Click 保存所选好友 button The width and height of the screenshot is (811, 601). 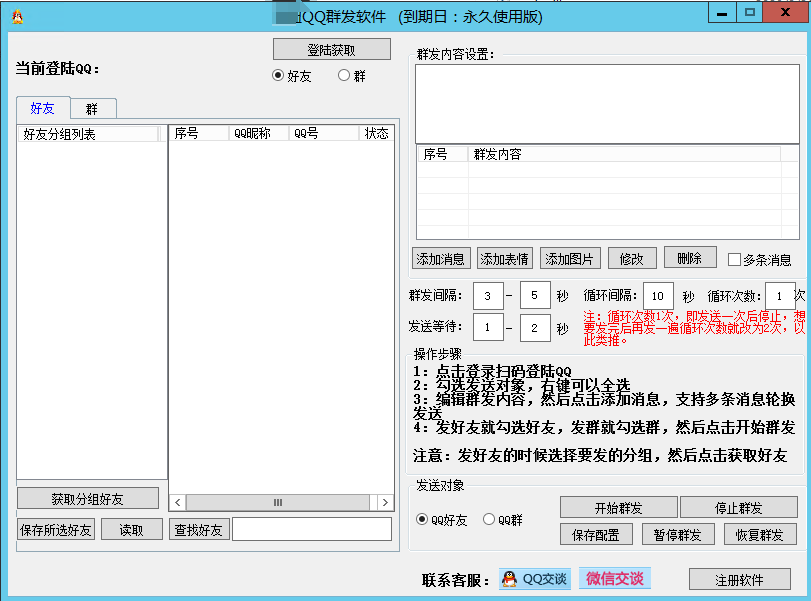click(56, 530)
